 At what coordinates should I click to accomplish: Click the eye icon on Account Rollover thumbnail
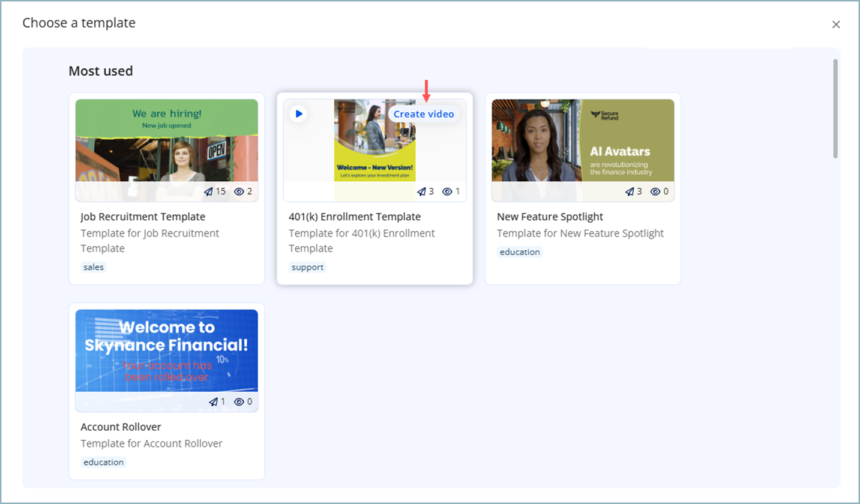239,402
